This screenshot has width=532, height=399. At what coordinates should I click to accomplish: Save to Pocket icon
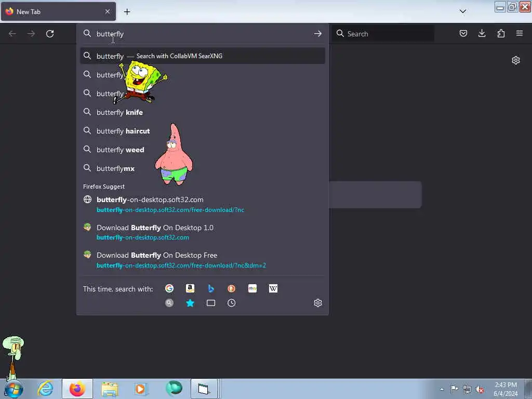pos(463,33)
